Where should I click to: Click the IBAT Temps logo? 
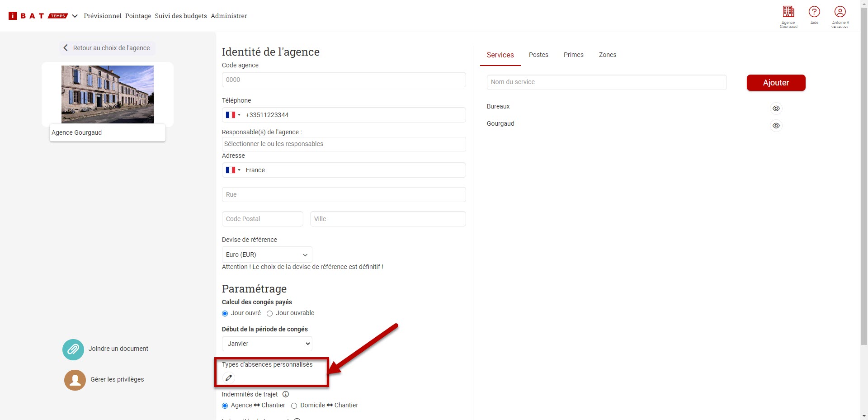[x=38, y=16]
